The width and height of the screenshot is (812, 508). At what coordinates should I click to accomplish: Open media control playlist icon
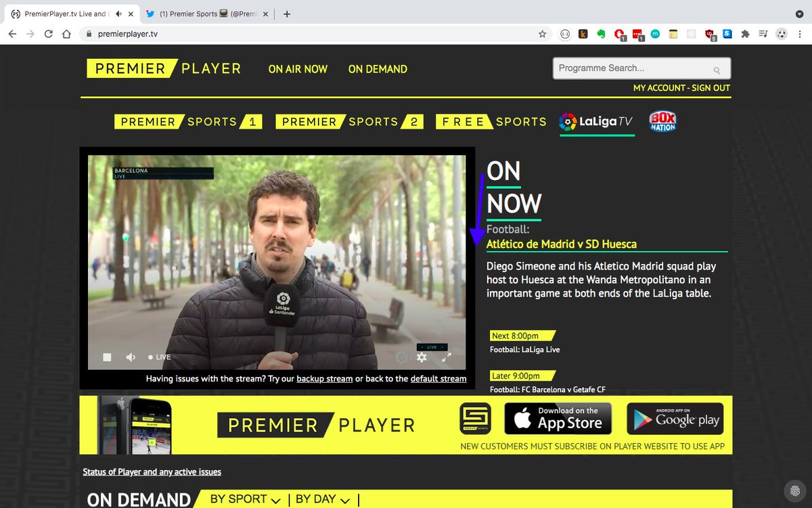(763, 34)
